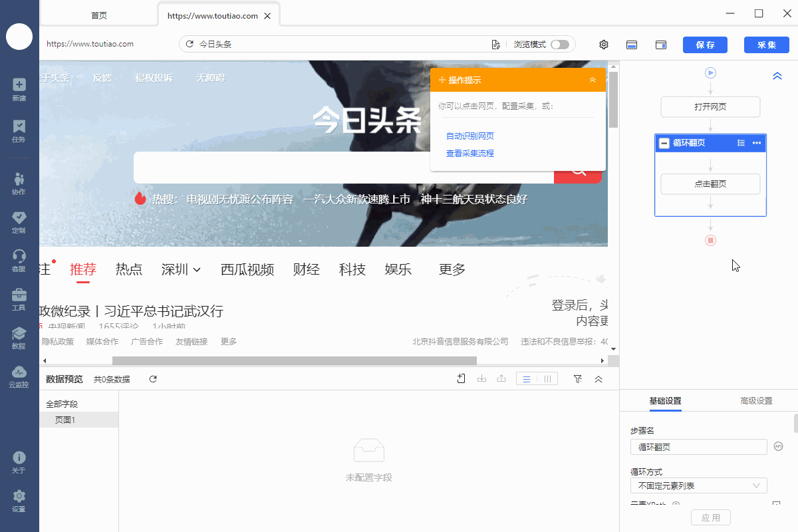Collapse the data preview panel with the double chevron
798x532 pixels.
(598, 379)
